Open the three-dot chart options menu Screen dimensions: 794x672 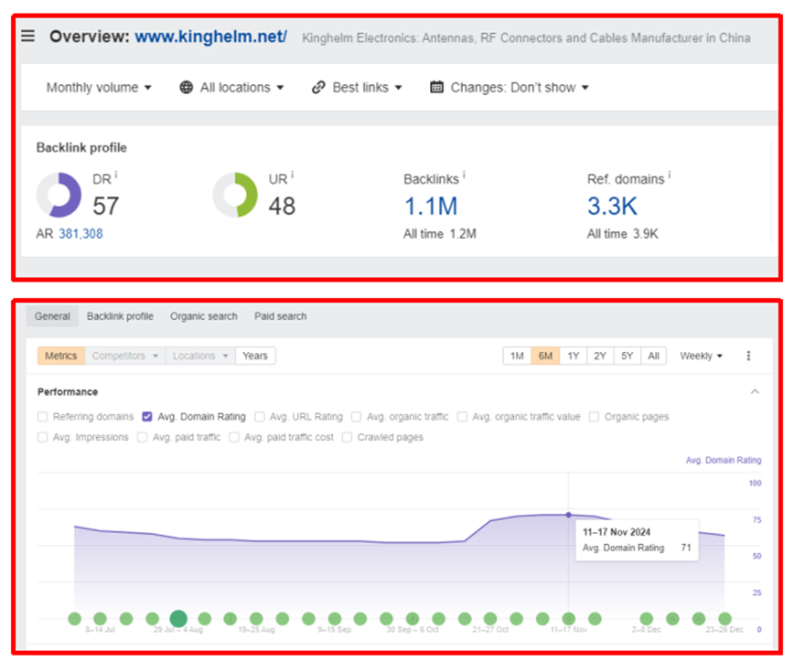[748, 356]
